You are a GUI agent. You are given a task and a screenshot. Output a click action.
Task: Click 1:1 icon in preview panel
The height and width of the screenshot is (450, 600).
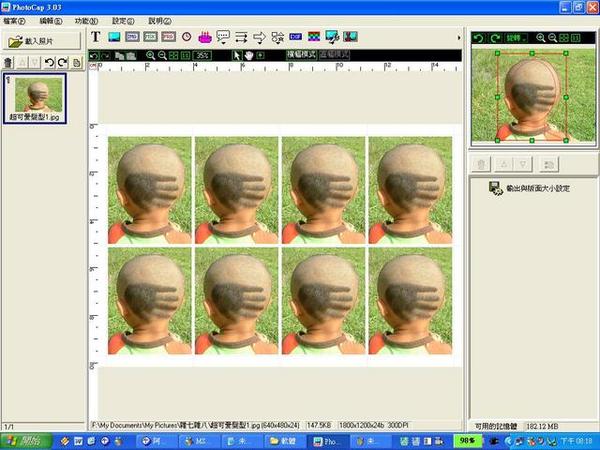576,38
